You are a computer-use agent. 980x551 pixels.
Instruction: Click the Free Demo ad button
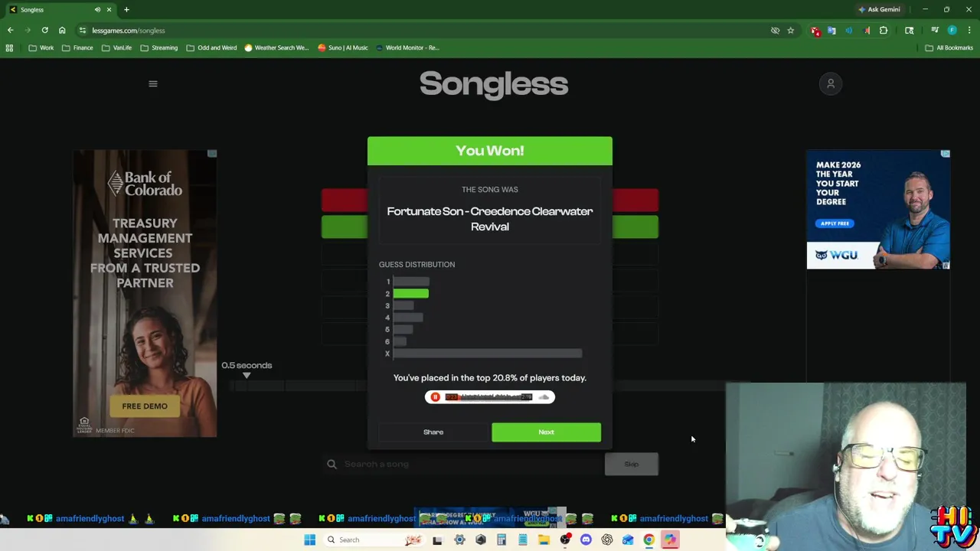coord(145,406)
